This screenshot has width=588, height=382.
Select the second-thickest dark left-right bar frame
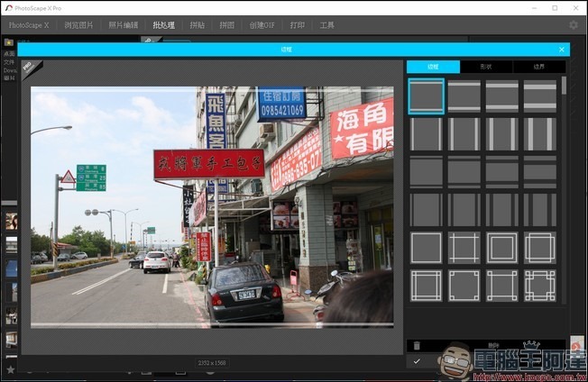[x=501, y=210]
